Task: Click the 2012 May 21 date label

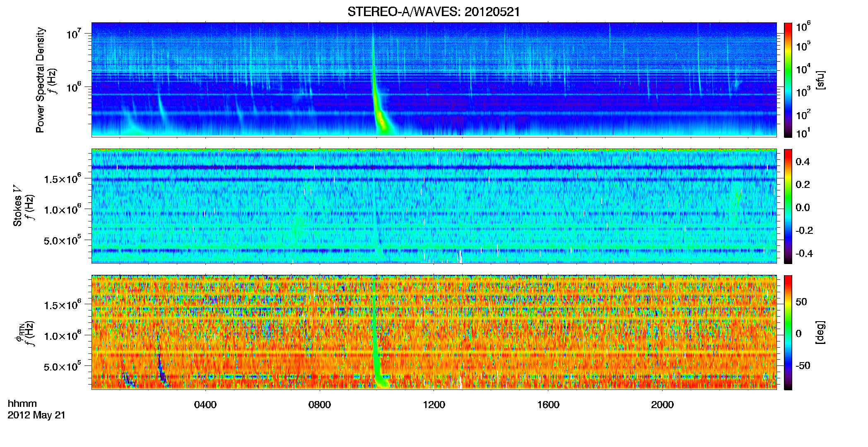Action: 36,415
